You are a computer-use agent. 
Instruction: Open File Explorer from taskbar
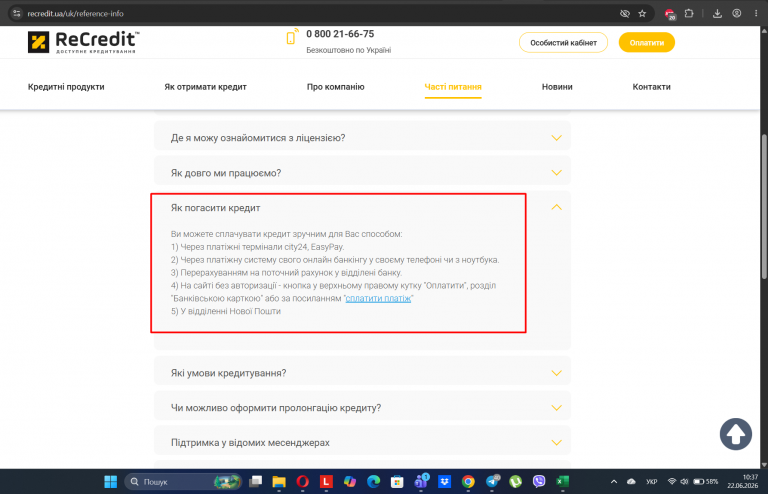(279, 482)
